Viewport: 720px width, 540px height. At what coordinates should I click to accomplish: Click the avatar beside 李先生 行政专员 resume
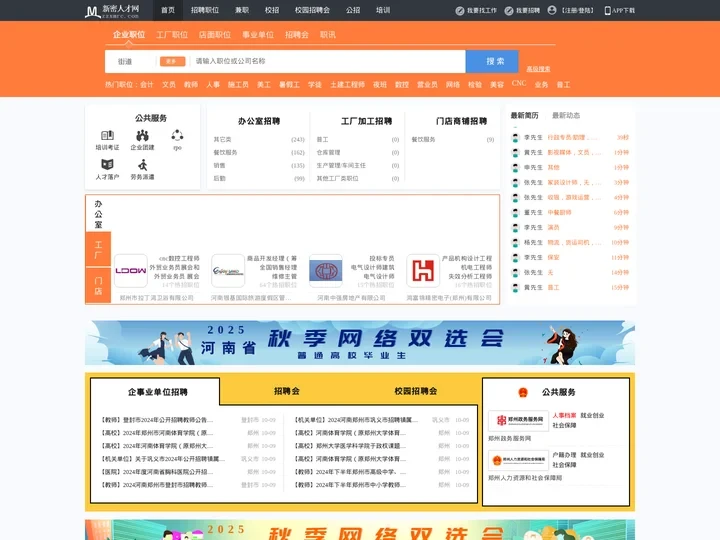point(515,138)
